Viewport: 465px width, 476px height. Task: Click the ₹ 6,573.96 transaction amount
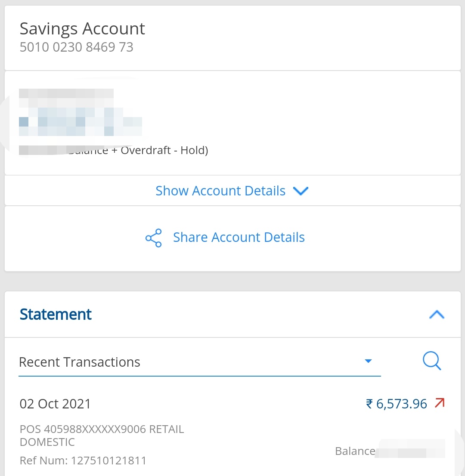click(x=396, y=404)
